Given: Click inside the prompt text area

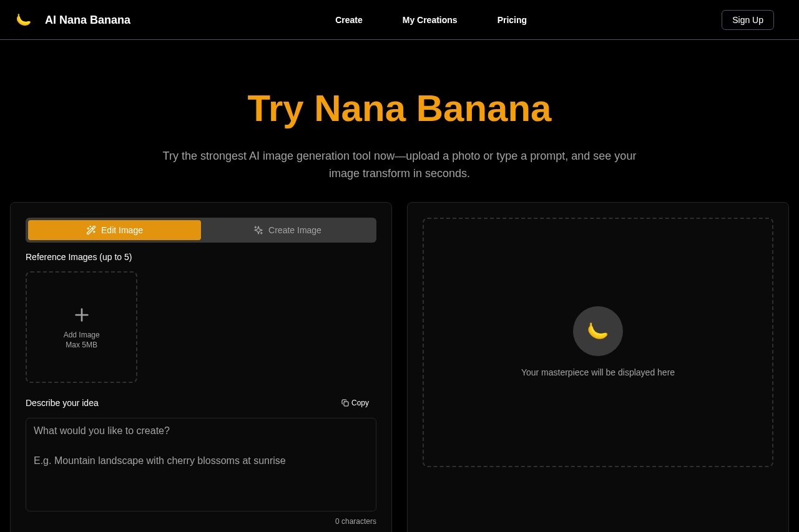Looking at the screenshot, I should click(x=200, y=465).
